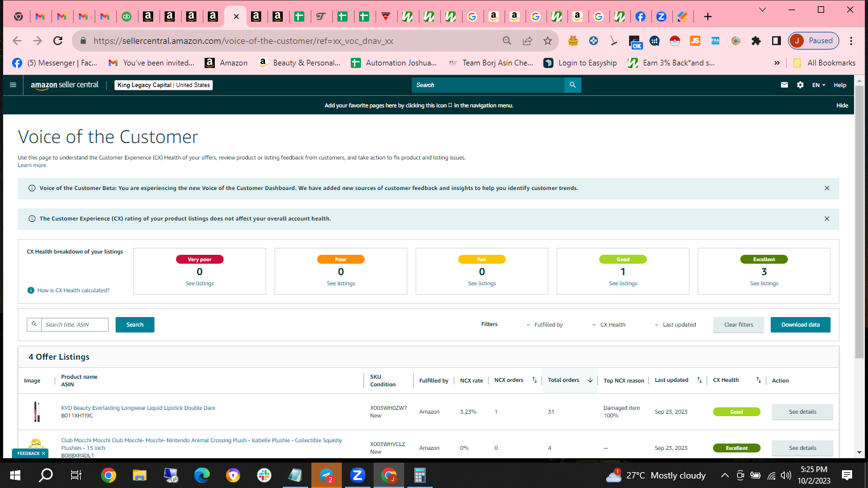See listings under Very poor
Viewport: 868px width, 488px height.
[200, 283]
